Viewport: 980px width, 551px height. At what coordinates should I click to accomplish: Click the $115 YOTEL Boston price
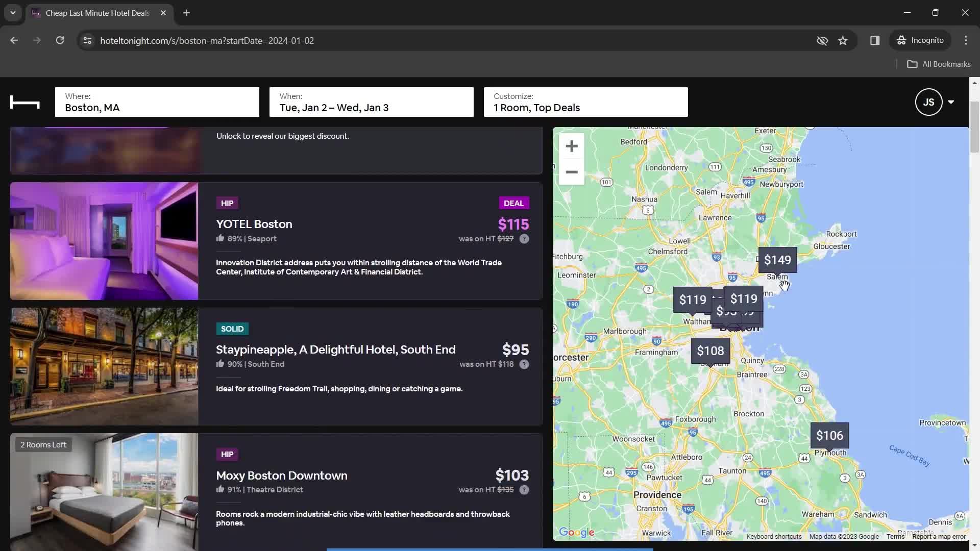pyautogui.click(x=513, y=224)
